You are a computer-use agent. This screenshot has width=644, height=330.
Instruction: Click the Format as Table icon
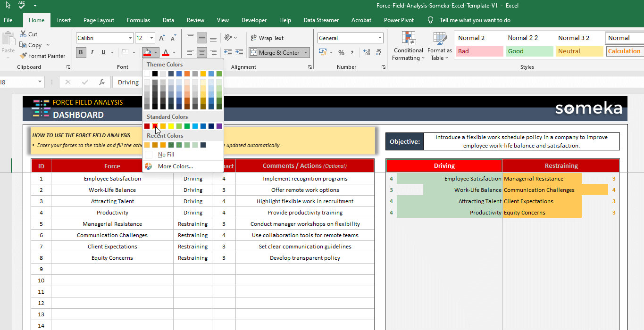coord(439,46)
